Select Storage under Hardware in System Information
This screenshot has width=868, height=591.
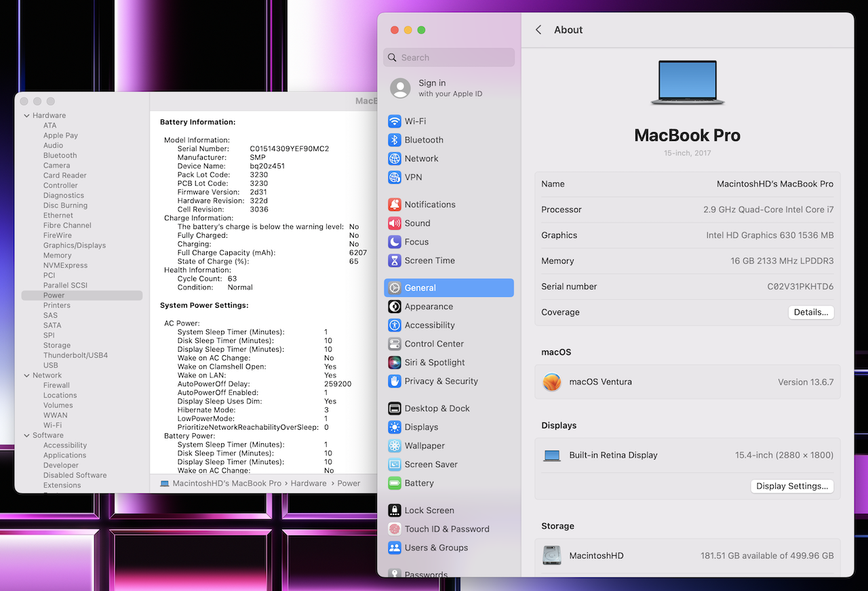coord(57,346)
